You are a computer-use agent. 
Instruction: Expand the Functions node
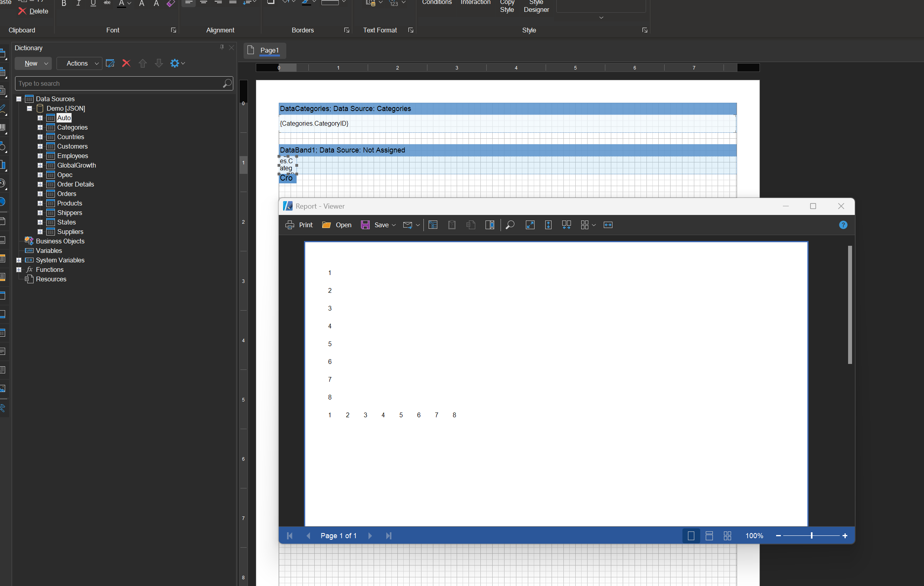point(19,269)
